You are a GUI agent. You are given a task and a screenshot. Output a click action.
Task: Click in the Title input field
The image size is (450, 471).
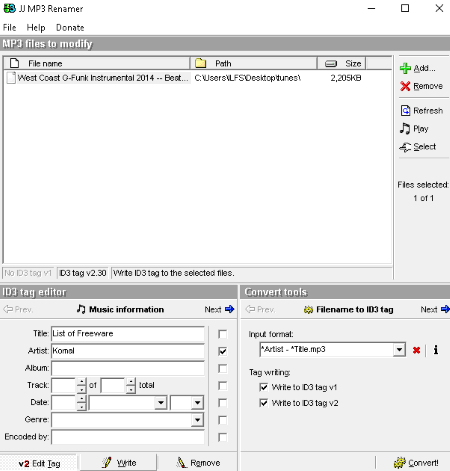pos(128,334)
